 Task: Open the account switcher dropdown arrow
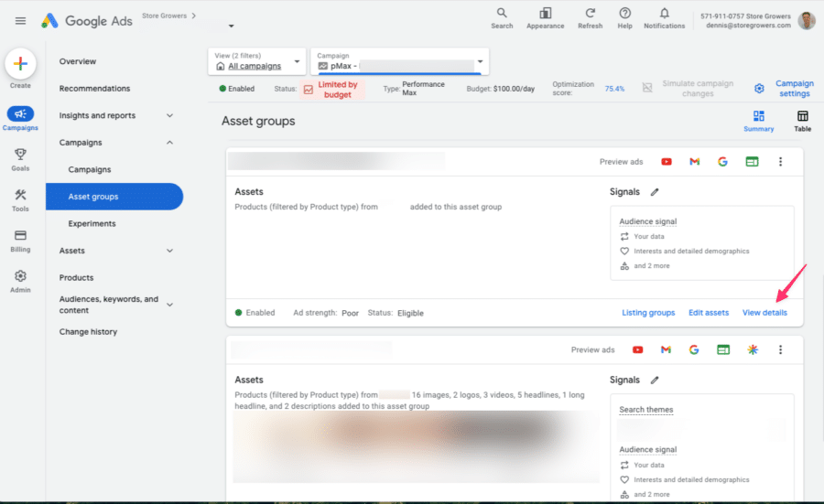point(232,26)
